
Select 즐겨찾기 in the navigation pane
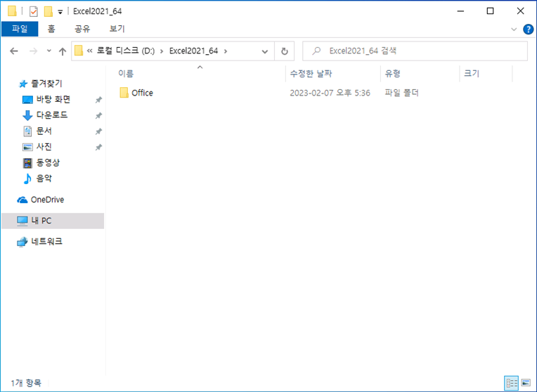tap(46, 83)
